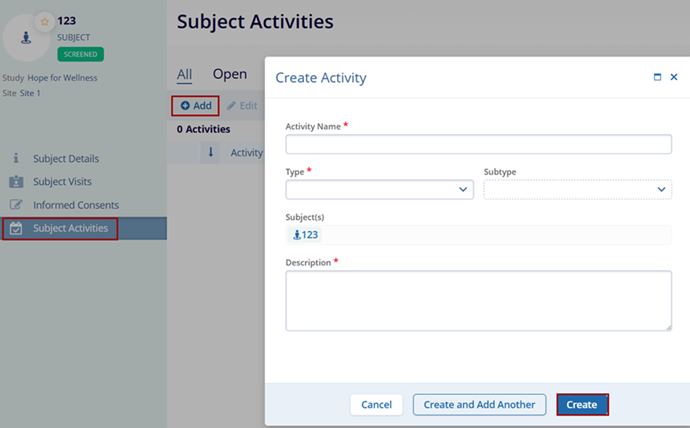
Task: Click the Subject Details info icon
Action: tap(16, 158)
